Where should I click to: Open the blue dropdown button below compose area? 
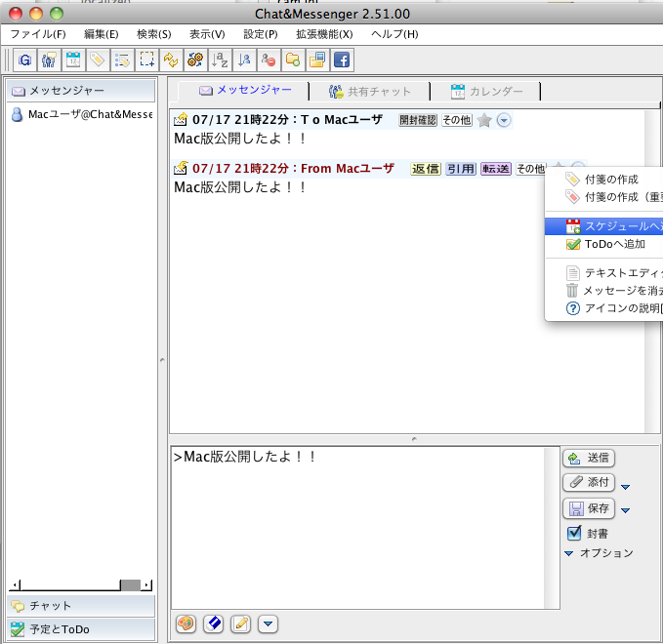point(269,624)
